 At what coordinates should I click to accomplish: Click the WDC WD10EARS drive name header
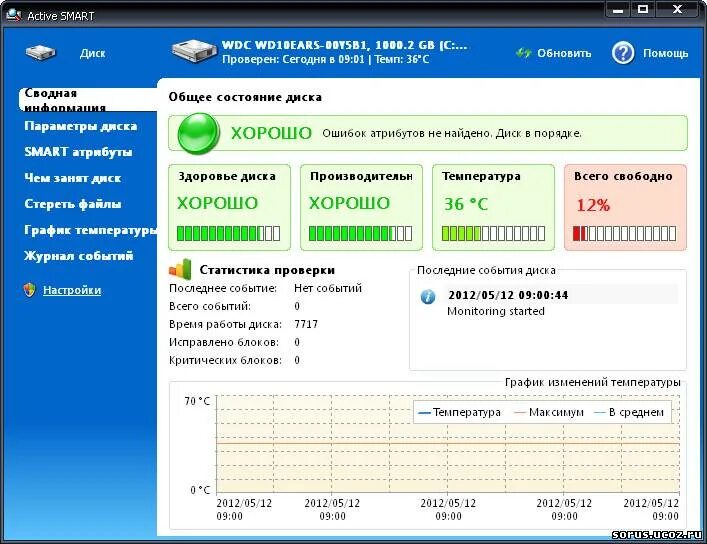tap(344, 45)
